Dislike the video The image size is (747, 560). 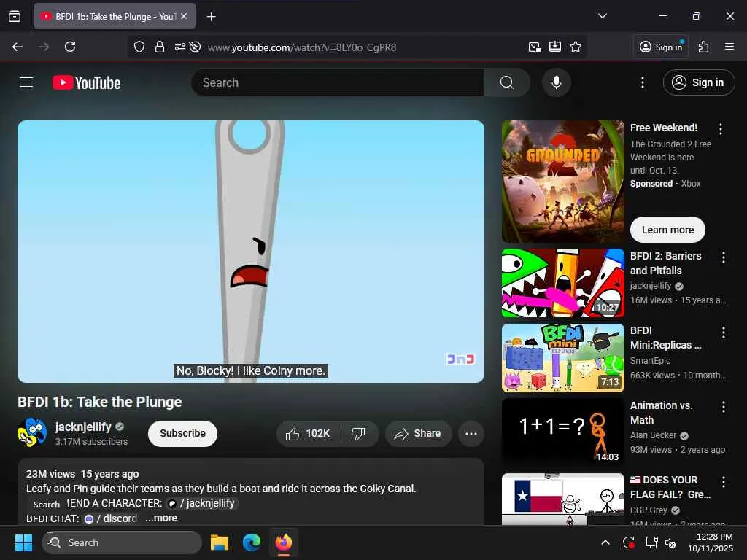pos(359,433)
